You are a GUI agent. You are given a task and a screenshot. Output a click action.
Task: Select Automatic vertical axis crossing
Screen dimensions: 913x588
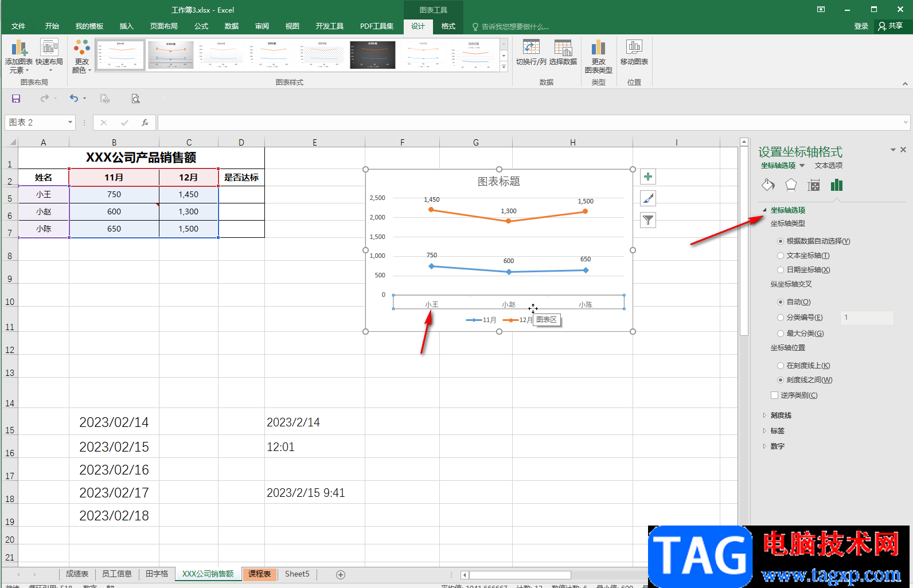781,302
